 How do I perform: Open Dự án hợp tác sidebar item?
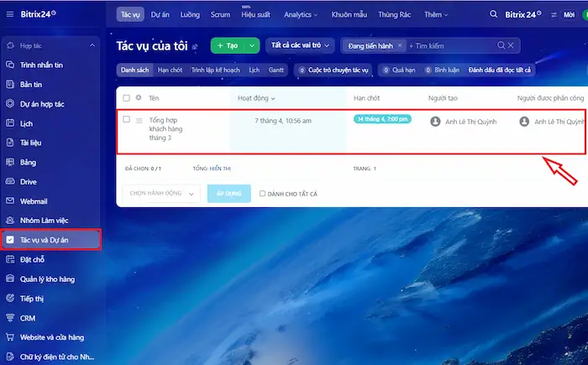(x=42, y=104)
